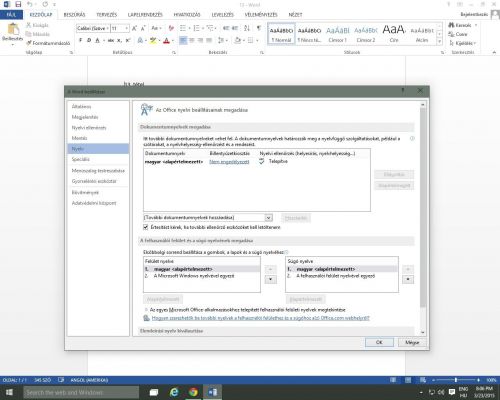Click the zoom out minus button
This screenshot has height=400, width=500.
pos(433,380)
